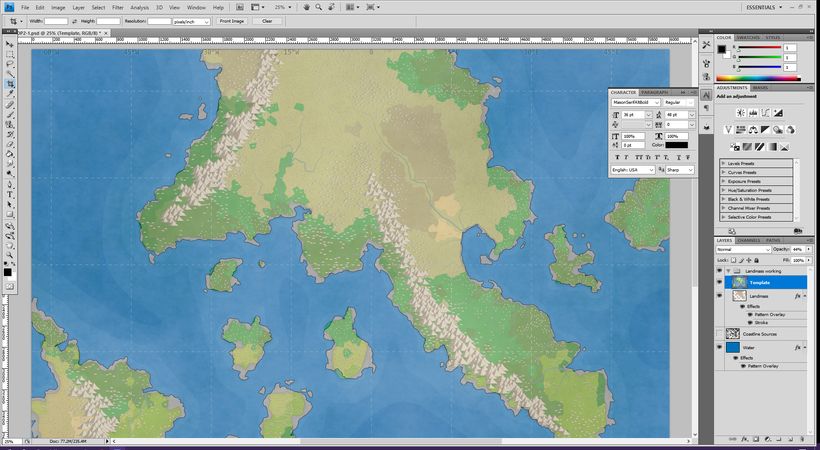This screenshot has width=820, height=450.
Task: Delete layer using trash icon
Action: [803, 438]
